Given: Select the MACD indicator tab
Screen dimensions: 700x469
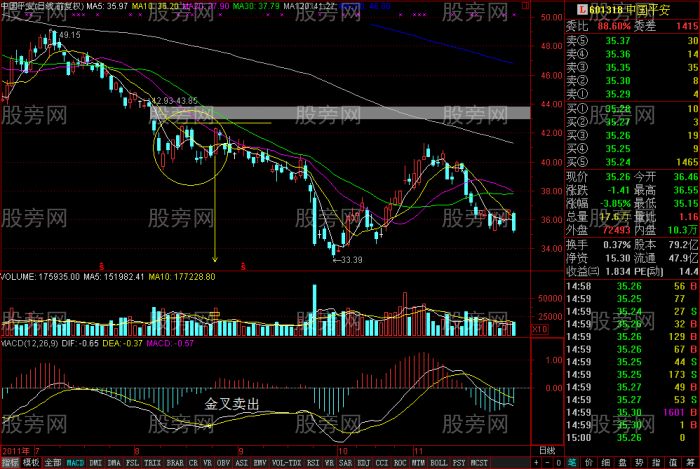Looking at the screenshot, I should pos(75,463).
